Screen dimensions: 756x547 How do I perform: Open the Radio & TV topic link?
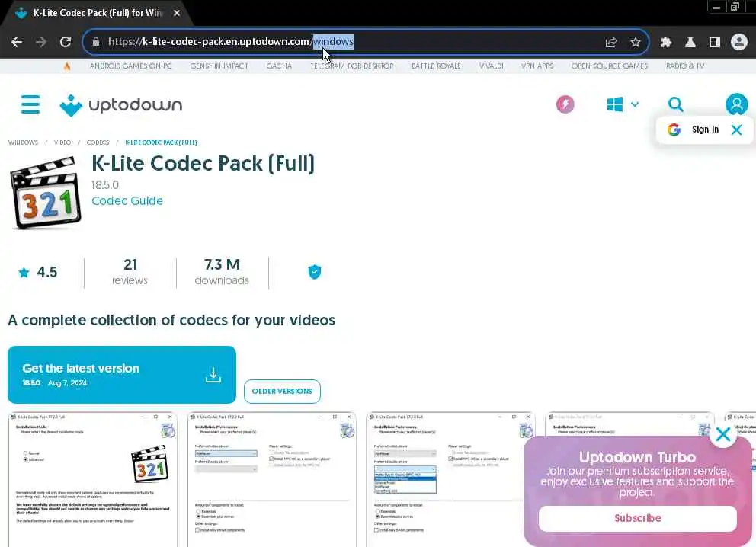(x=685, y=66)
